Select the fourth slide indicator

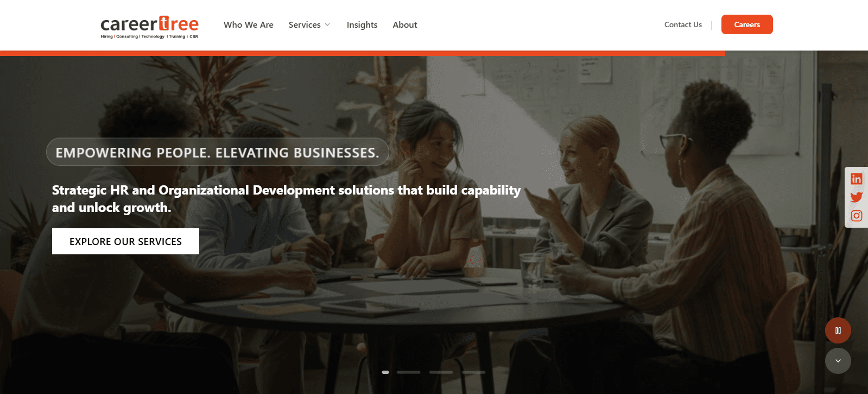(473, 372)
